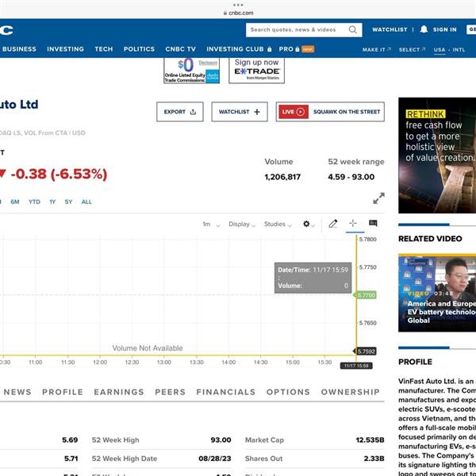Click the MAKE IT link
Viewport: 476px width, 476px height.
point(376,49)
